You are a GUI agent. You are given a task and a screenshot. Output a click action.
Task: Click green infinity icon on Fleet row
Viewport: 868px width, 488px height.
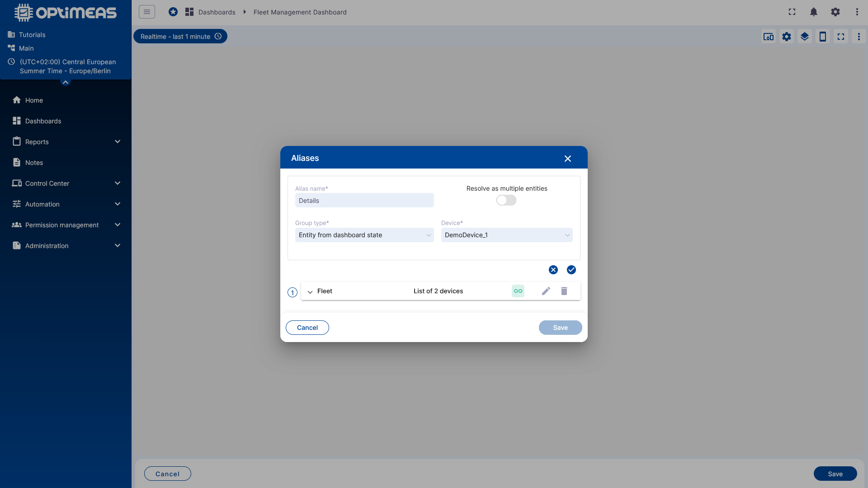tap(518, 291)
